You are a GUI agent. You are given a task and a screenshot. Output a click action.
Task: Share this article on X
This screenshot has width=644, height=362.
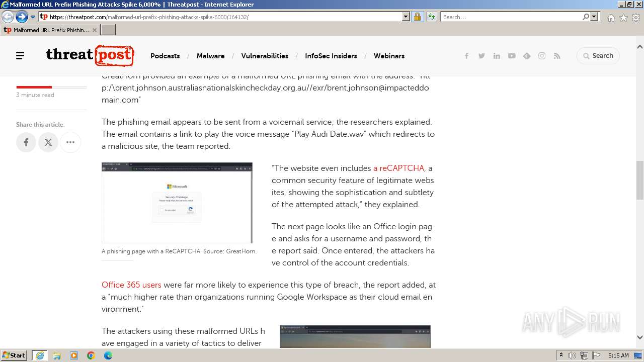(48, 142)
